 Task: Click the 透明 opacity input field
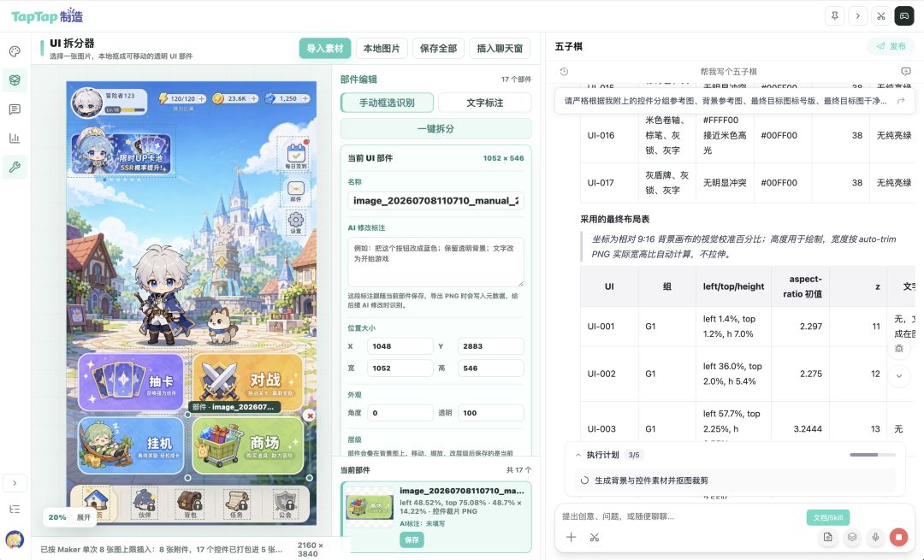[490, 413]
